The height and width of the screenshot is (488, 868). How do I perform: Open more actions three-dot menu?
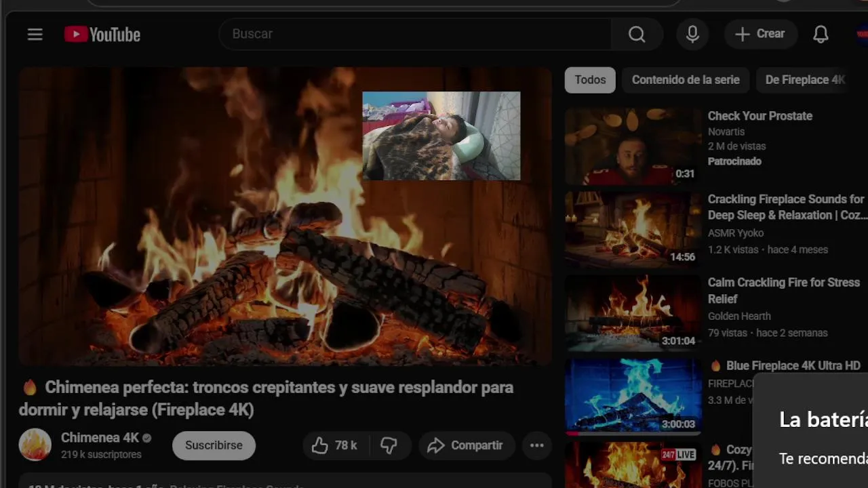pyautogui.click(x=536, y=445)
